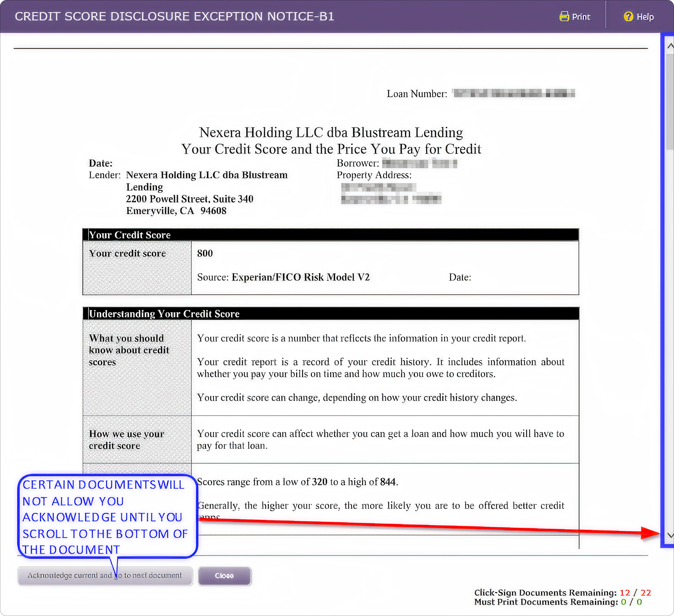The image size is (674, 616).
Task: Click the scrollbar up arrow
Action: tap(670, 46)
